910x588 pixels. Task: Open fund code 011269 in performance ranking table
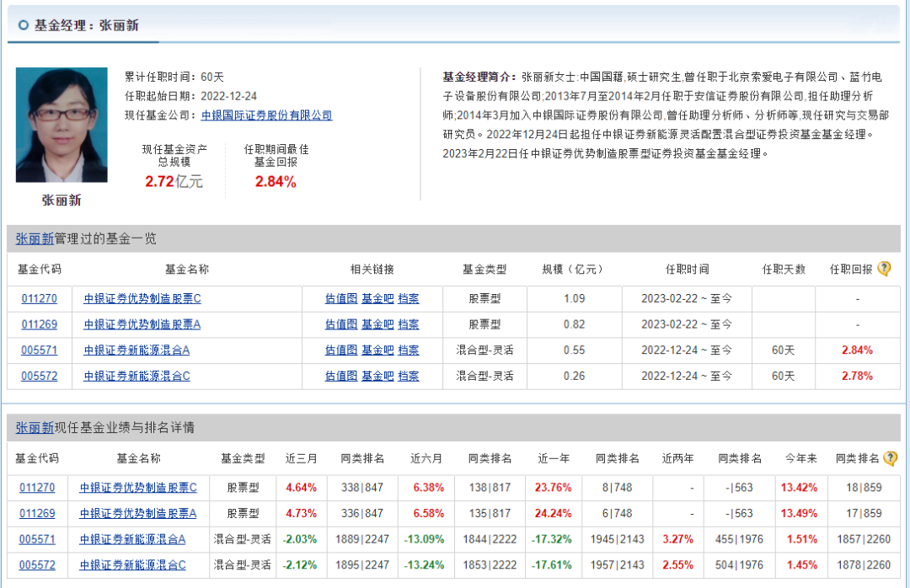pos(37,513)
